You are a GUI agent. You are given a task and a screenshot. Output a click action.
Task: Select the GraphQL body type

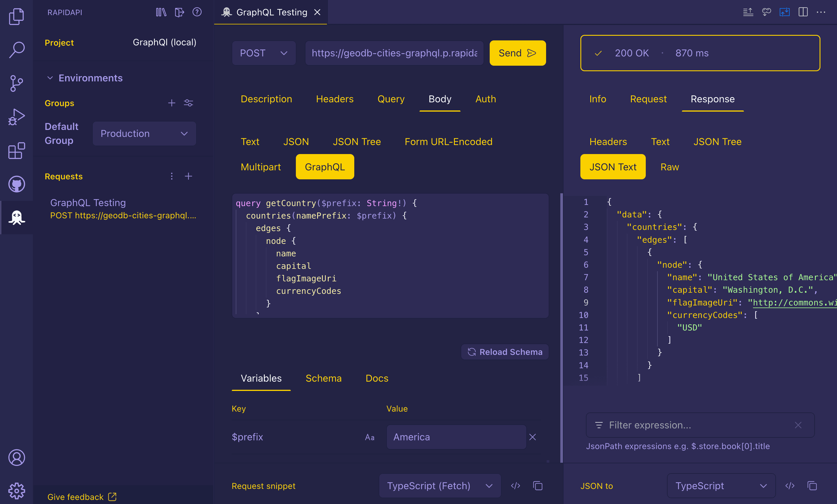tap(325, 167)
